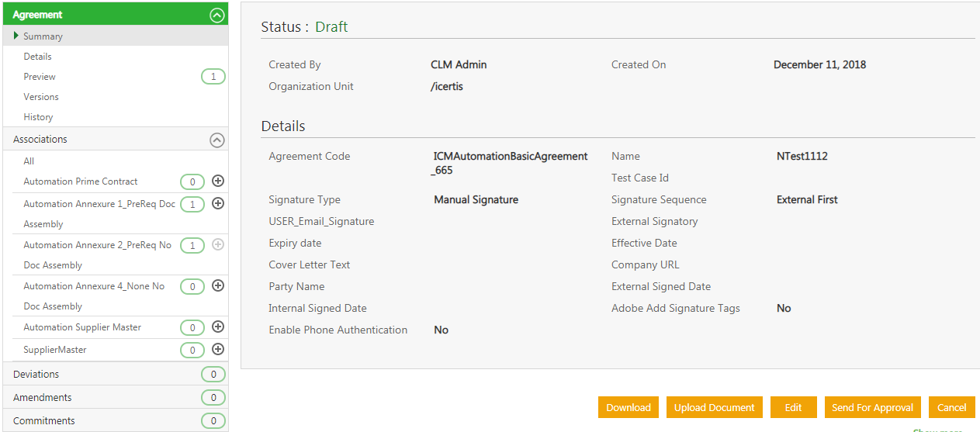
Task: Collapse the Agreement section chevron
Action: pos(217,15)
